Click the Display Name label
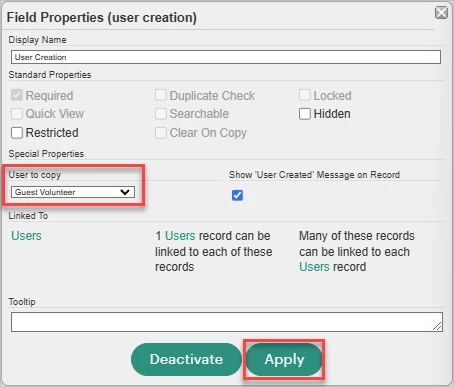 pyautogui.click(x=37, y=40)
